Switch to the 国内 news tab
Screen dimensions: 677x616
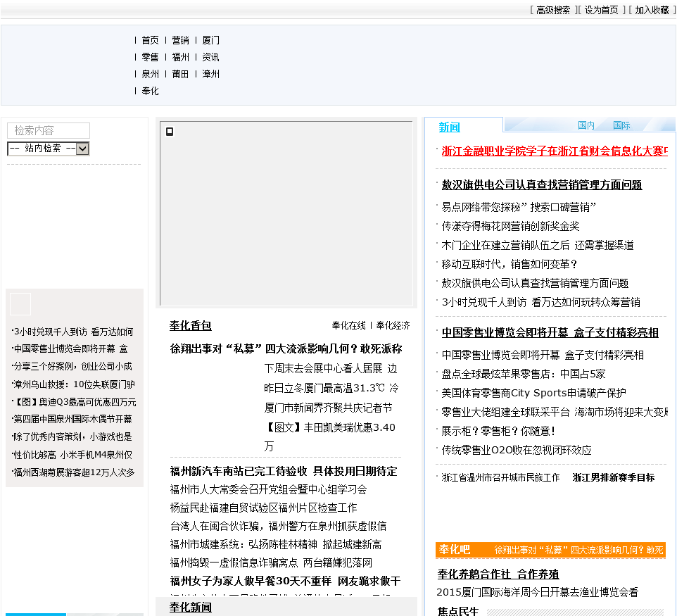586,125
